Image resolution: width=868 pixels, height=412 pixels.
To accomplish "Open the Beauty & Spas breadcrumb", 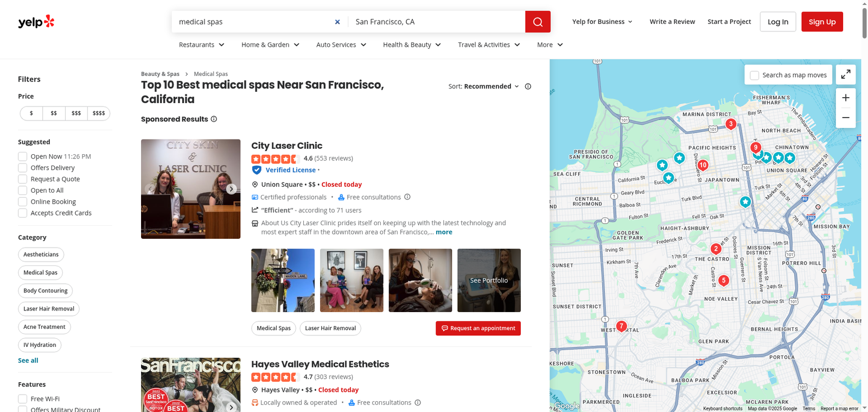I will click(x=160, y=74).
